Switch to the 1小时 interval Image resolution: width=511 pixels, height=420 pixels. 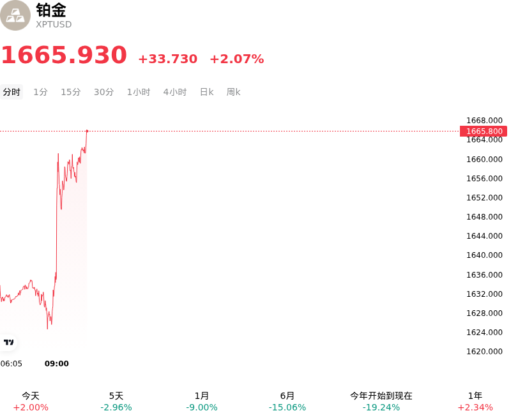coord(139,92)
